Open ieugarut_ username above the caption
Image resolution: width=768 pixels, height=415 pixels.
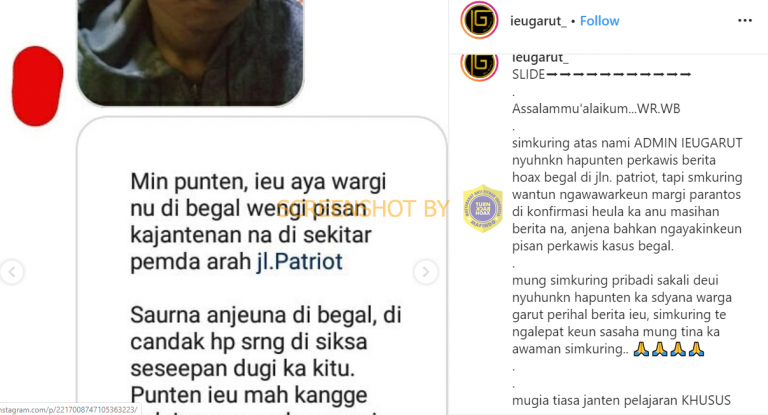[x=540, y=58]
